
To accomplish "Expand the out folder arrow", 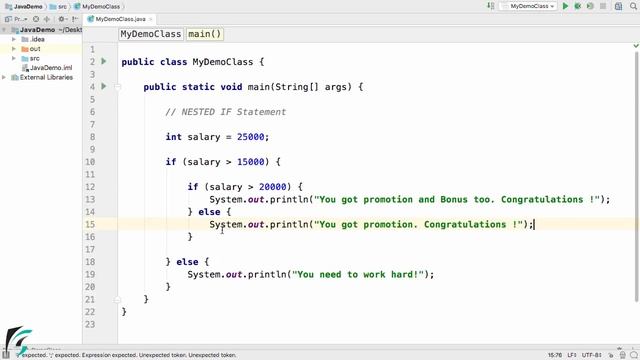I will (x=13, y=49).
